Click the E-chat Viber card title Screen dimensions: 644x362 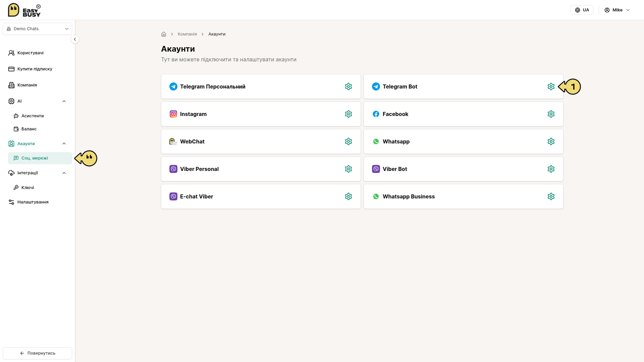pos(197,196)
